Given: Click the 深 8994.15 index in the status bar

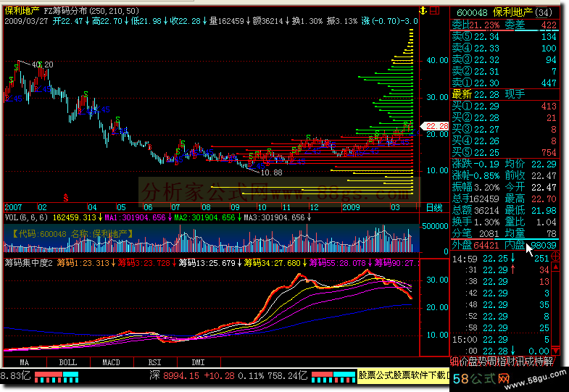Looking at the screenshot, I should pos(175,375).
